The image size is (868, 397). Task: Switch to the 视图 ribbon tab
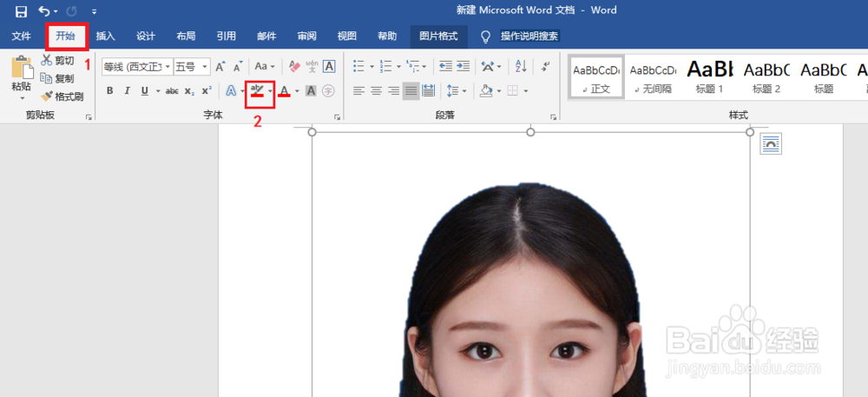coord(347,36)
